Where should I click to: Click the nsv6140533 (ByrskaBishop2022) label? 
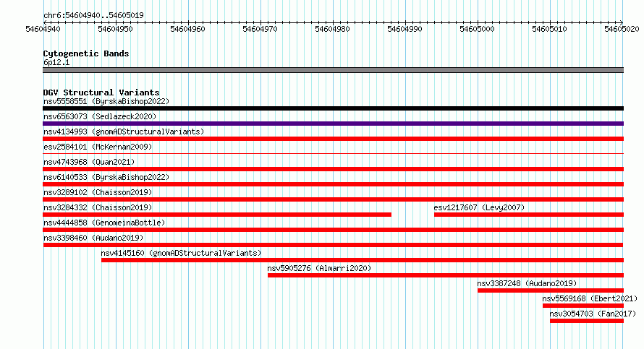tap(106, 177)
